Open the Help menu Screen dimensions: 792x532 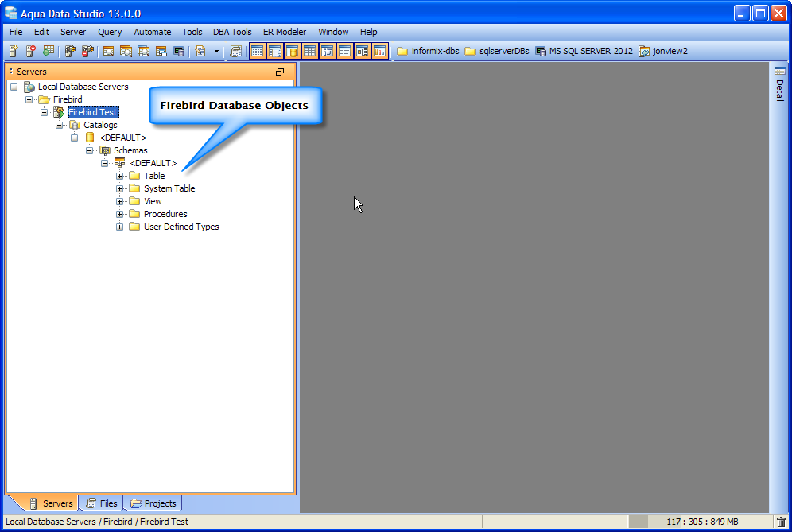click(369, 32)
